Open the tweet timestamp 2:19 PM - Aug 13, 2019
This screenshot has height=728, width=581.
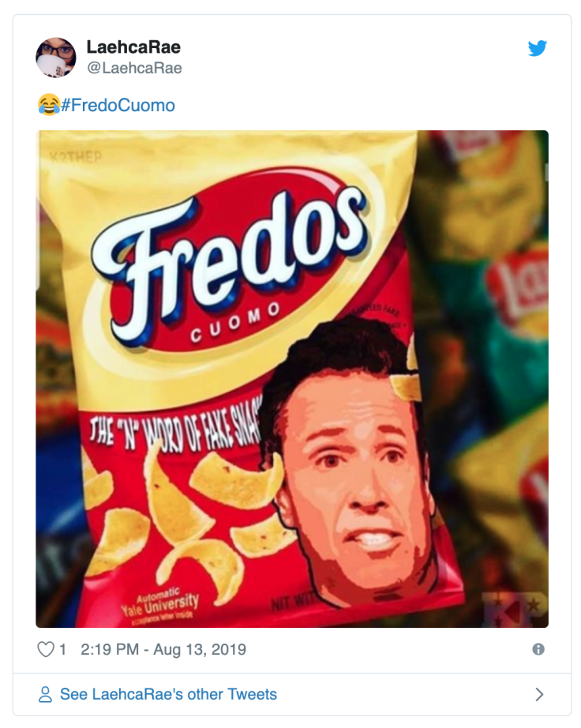coord(163,649)
